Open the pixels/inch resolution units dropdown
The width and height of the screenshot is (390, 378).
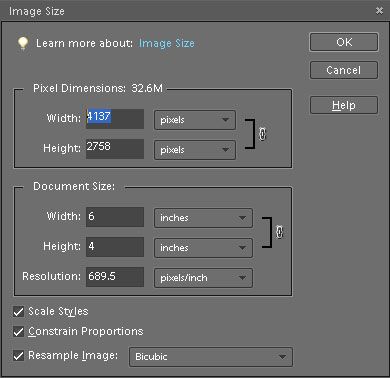203,278
